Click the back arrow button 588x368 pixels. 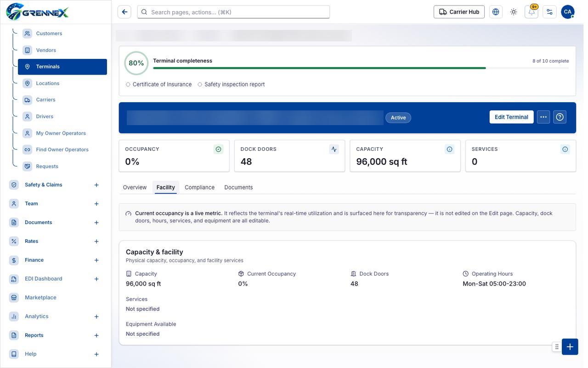pyautogui.click(x=124, y=12)
